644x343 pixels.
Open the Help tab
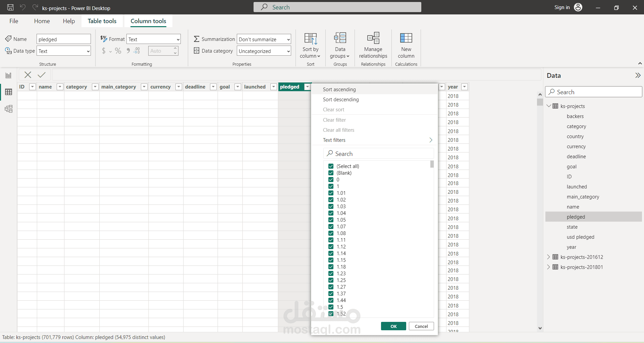(x=69, y=21)
